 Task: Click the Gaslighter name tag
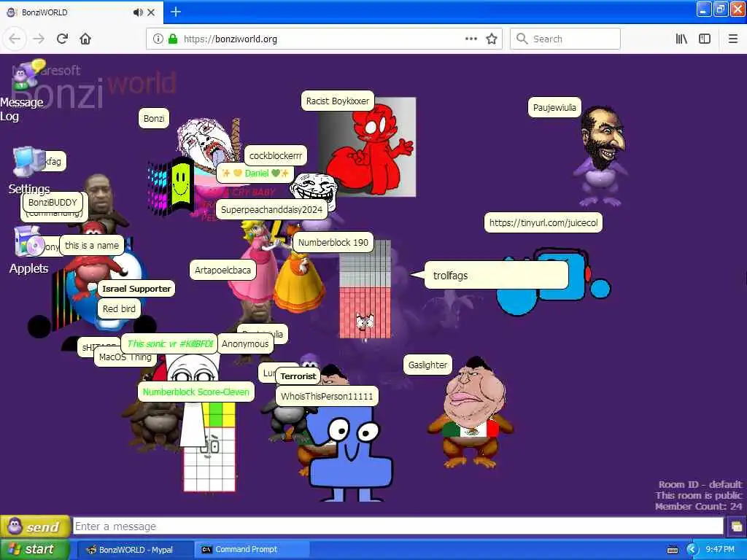(427, 365)
